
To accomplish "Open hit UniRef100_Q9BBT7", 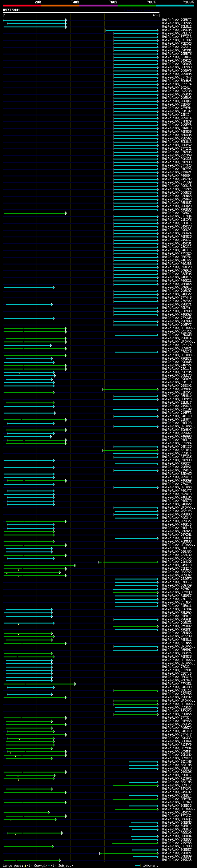I will 176,20.
